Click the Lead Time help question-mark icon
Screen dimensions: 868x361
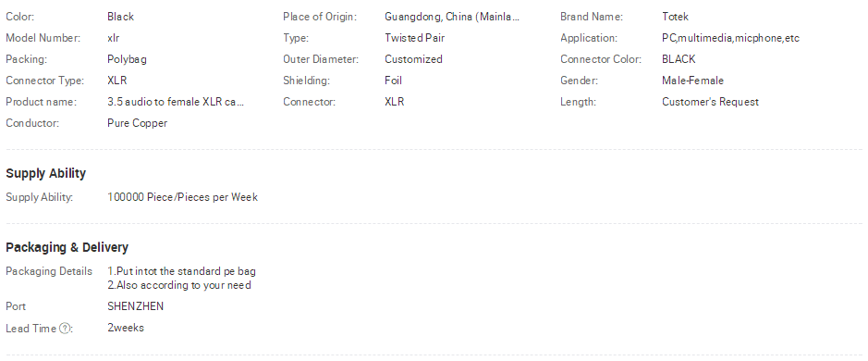(x=65, y=329)
